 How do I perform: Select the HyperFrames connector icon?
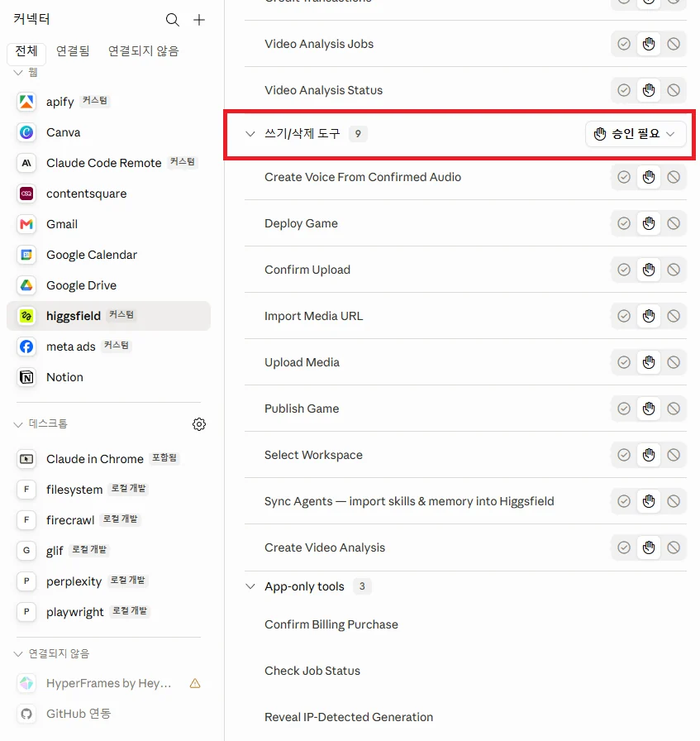(26, 683)
